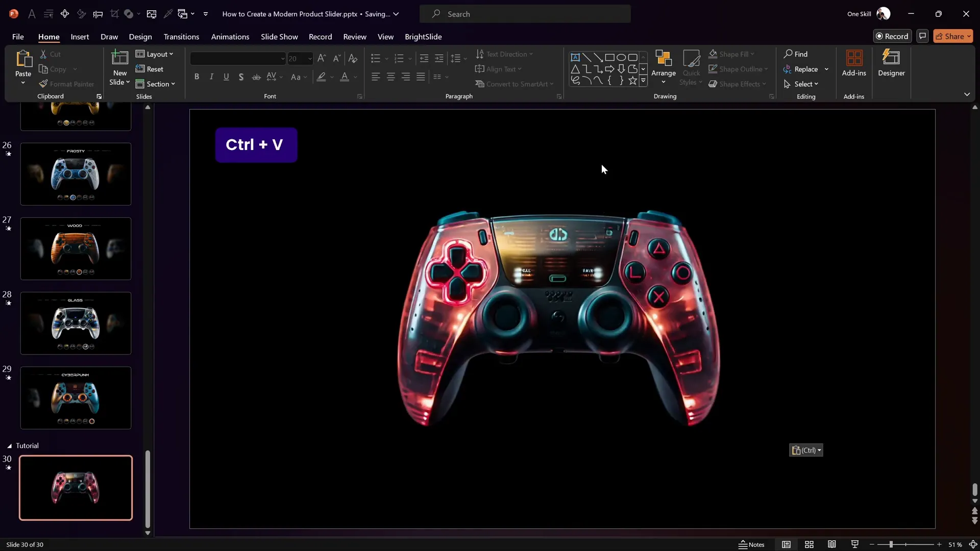
Task: Select slide 28 GLASS thumbnail
Action: 76,323
